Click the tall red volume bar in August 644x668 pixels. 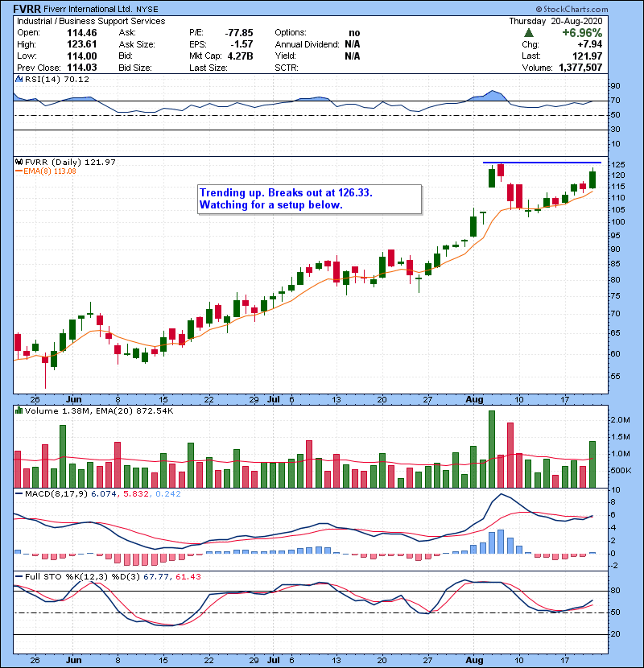(x=510, y=455)
